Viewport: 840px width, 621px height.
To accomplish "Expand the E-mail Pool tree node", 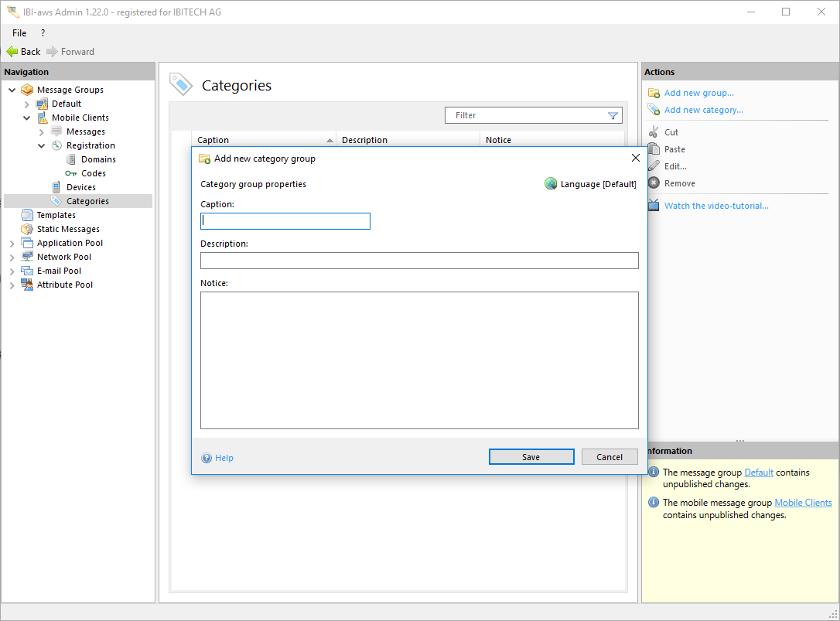I will (x=12, y=271).
